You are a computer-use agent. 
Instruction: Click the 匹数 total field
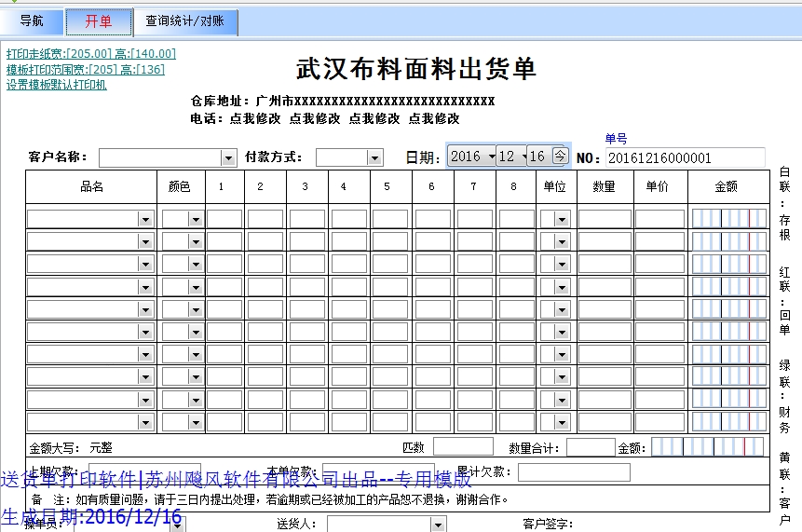pyautogui.click(x=463, y=446)
